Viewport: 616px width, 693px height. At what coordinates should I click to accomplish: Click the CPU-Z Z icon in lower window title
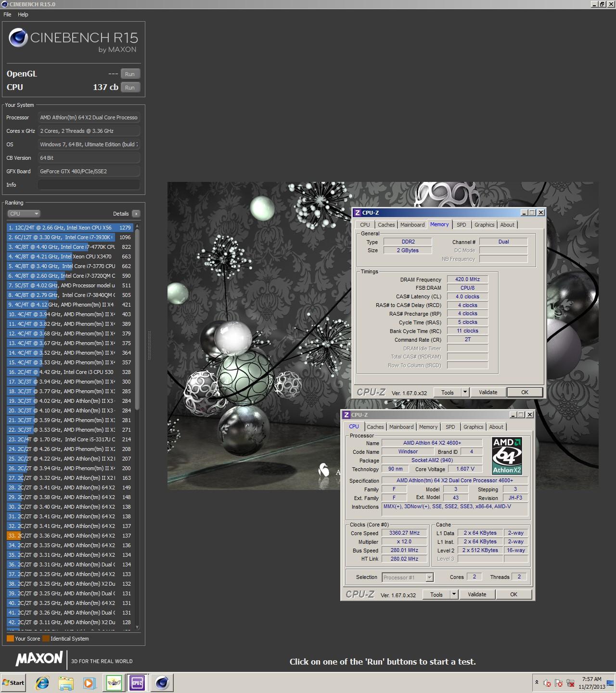click(x=346, y=415)
